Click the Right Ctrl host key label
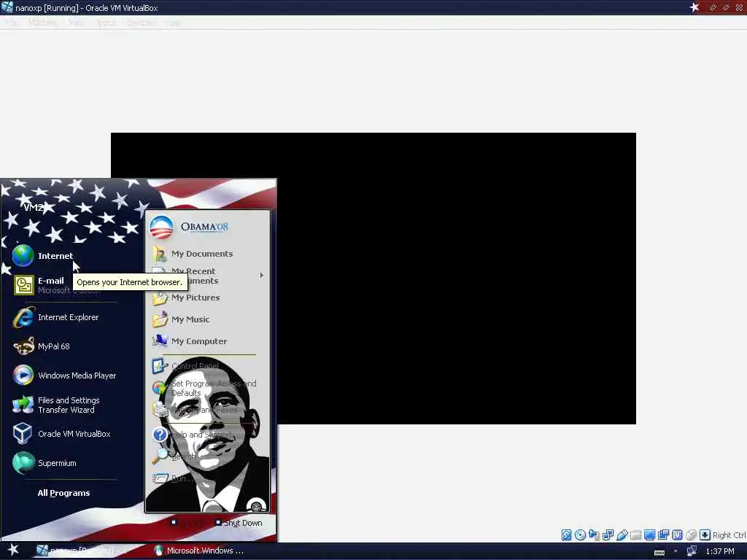 coord(729,535)
